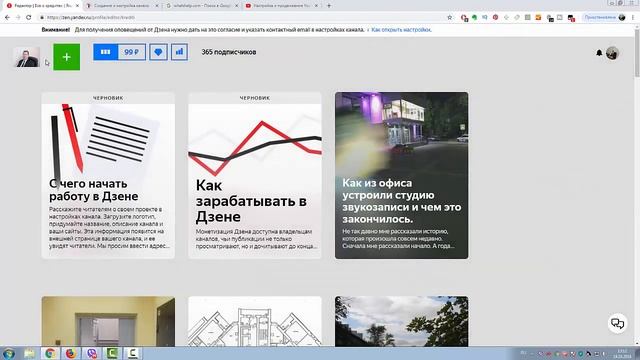
Task: Open article about the sound recording studio office
Action: tap(402, 176)
